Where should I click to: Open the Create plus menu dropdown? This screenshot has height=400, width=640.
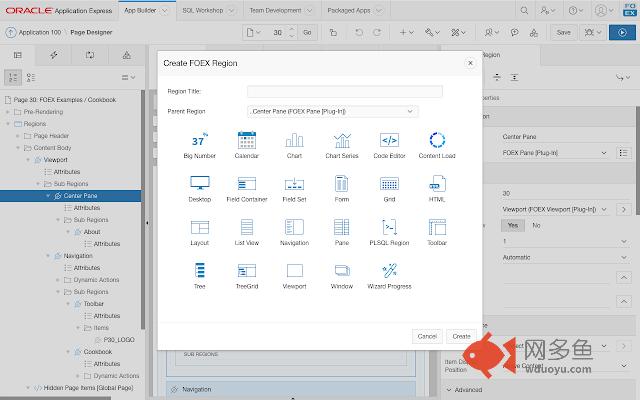click(407, 32)
